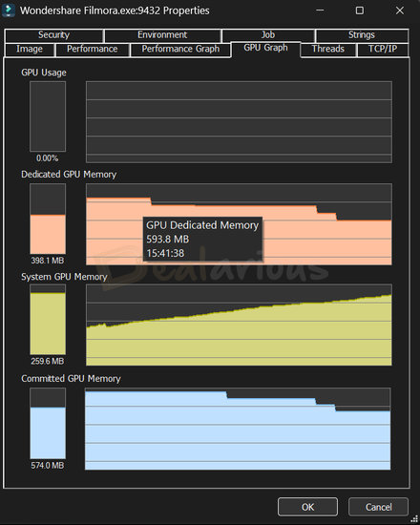420x525 pixels.
Task: Click the Filmora icon in title bar
Action: [9, 10]
